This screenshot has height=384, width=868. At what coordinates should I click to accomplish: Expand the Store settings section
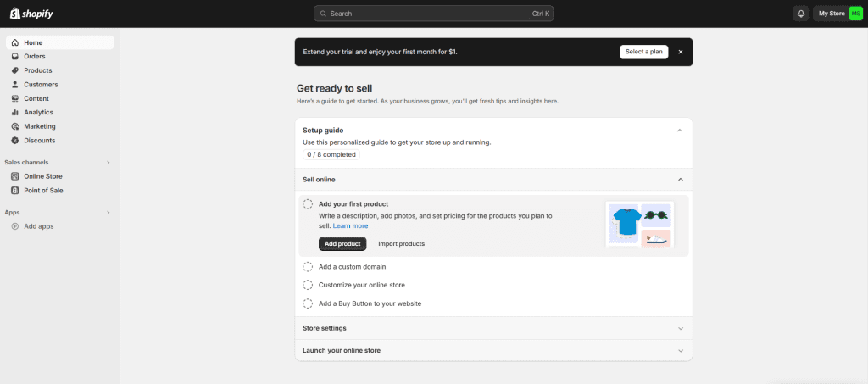[681, 328]
